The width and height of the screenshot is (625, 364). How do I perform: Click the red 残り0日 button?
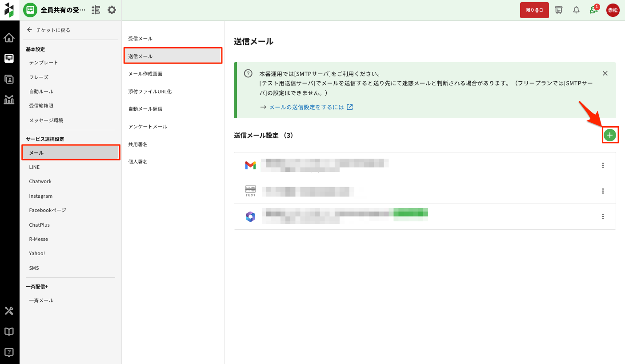click(534, 10)
